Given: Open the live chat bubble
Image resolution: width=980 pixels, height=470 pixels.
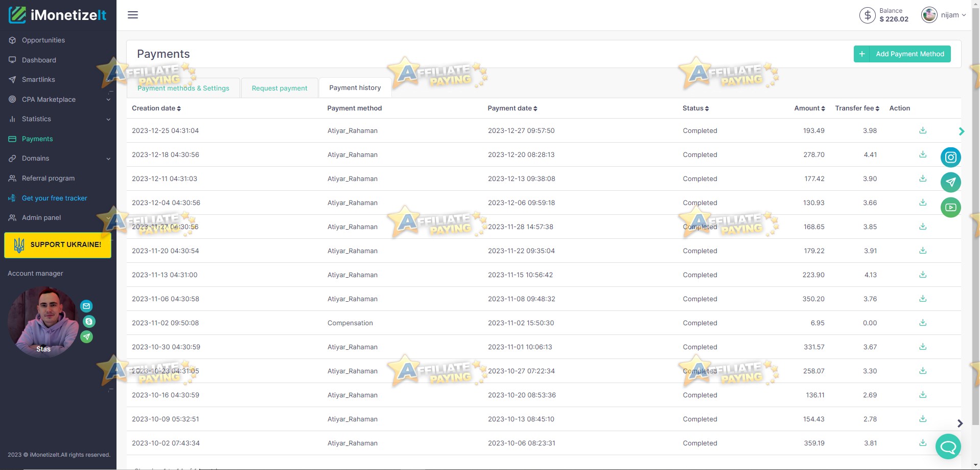Looking at the screenshot, I should pyautogui.click(x=948, y=446).
